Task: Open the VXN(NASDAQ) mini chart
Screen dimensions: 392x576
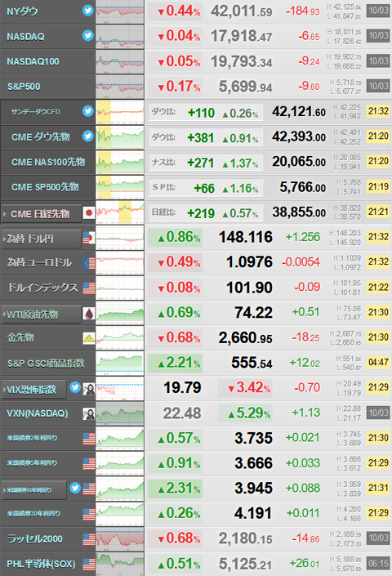Action: pyautogui.click(x=120, y=413)
